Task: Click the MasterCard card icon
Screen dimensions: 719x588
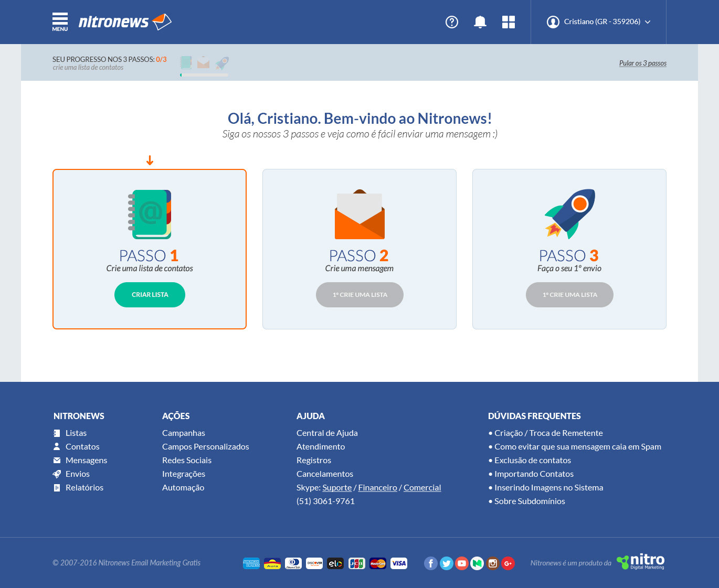Action: [378, 563]
